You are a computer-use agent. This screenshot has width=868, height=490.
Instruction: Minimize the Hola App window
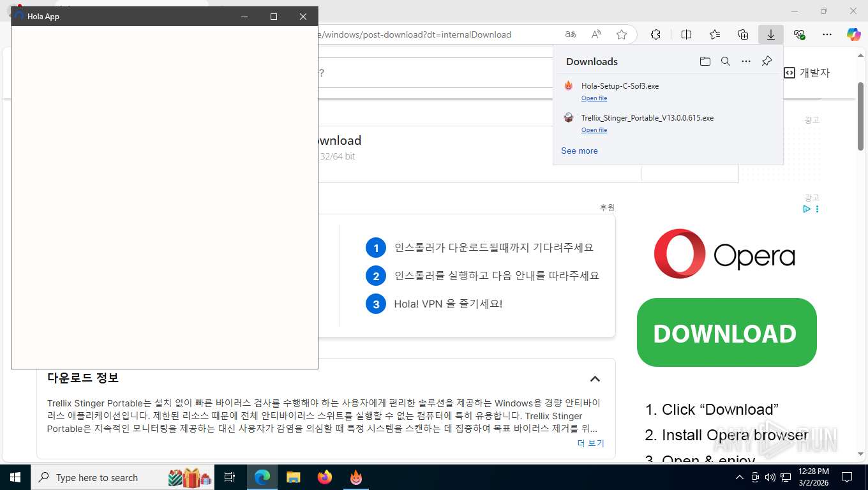pos(244,17)
